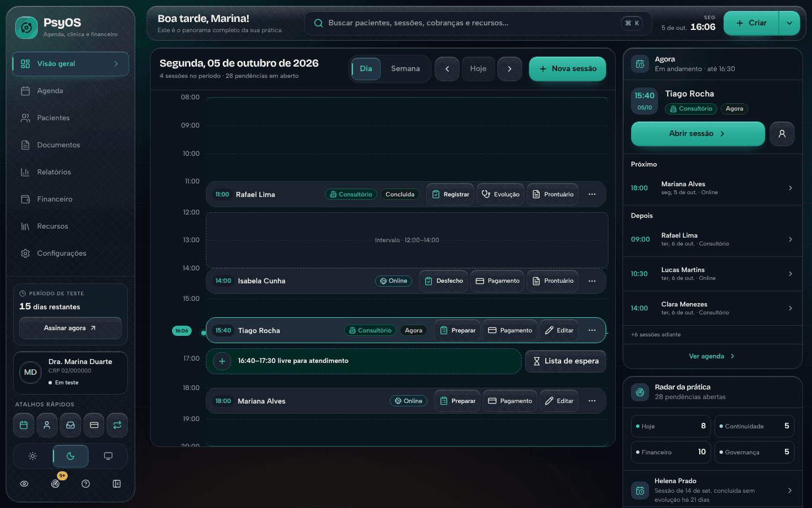The height and width of the screenshot is (508, 812).
Task: Open the Criar dropdown arrow
Action: coord(789,23)
